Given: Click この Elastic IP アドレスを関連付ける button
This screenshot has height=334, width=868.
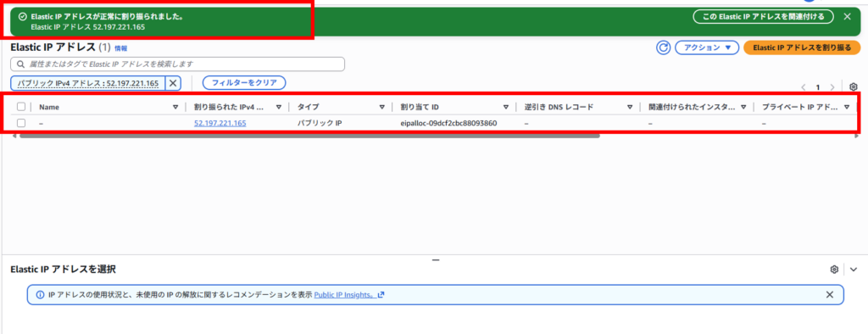Looking at the screenshot, I should (x=763, y=17).
